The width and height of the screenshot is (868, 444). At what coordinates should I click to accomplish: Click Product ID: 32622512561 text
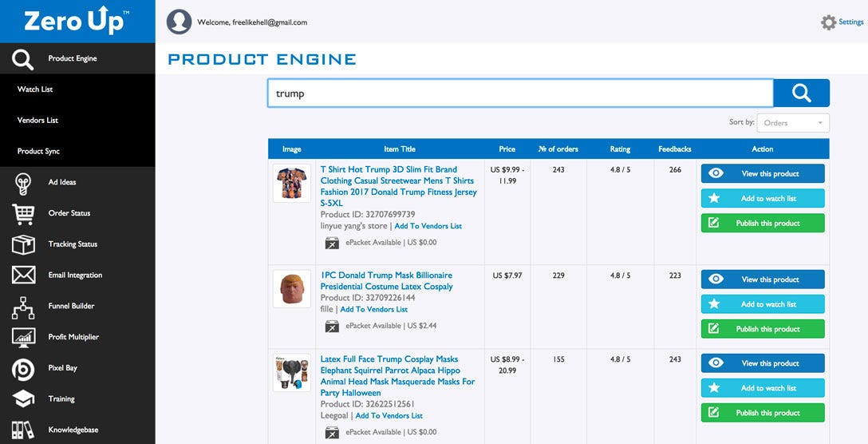tap(368, 404)
